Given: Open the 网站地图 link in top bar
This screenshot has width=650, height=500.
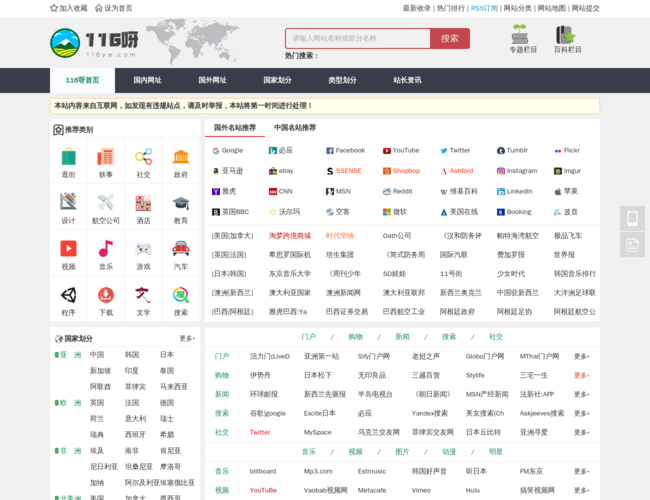Looking at the screenshot, I should 551,8.
